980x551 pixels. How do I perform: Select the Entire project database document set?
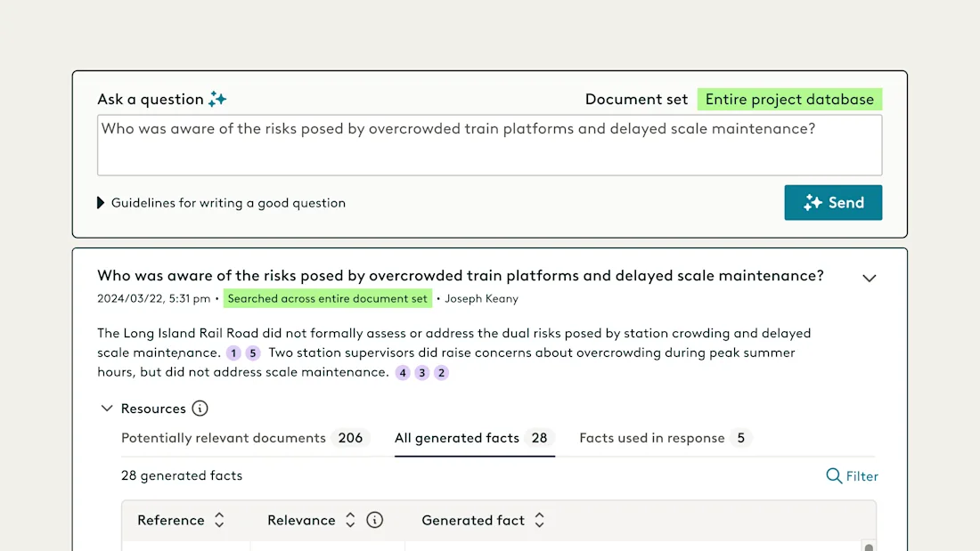click(789, 100)
